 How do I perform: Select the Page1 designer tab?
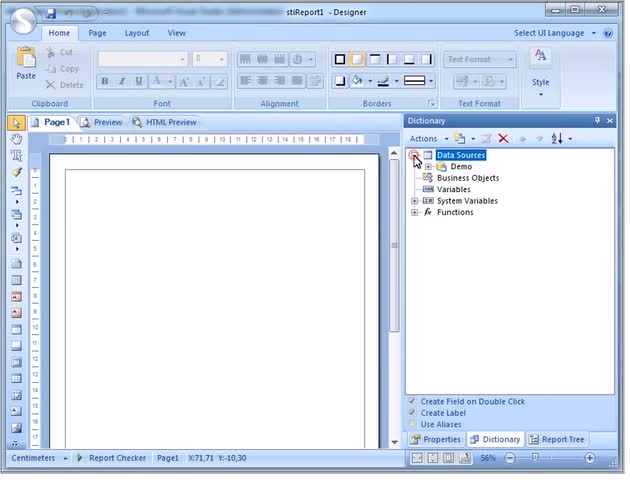pyautogui.click(x=51, y=122)
